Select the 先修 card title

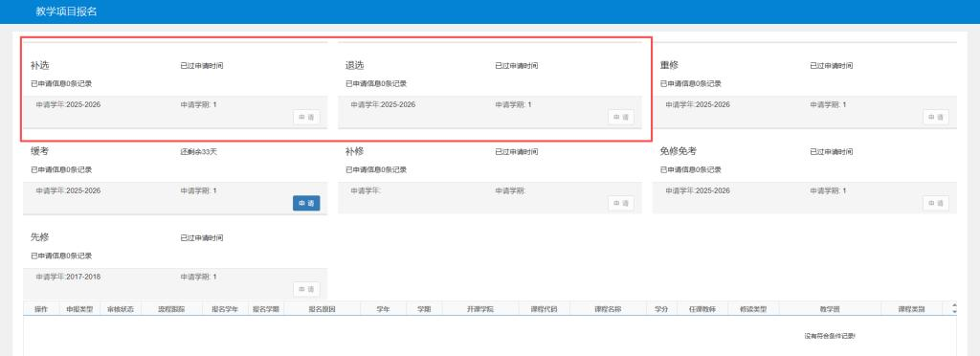pos(39,237)
